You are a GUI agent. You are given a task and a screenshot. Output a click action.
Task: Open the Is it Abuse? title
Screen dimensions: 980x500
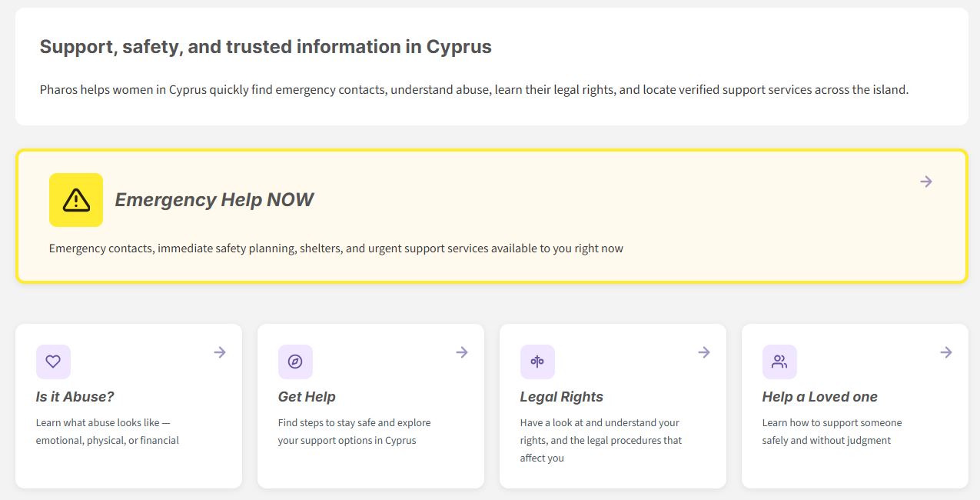click(75, 397)
